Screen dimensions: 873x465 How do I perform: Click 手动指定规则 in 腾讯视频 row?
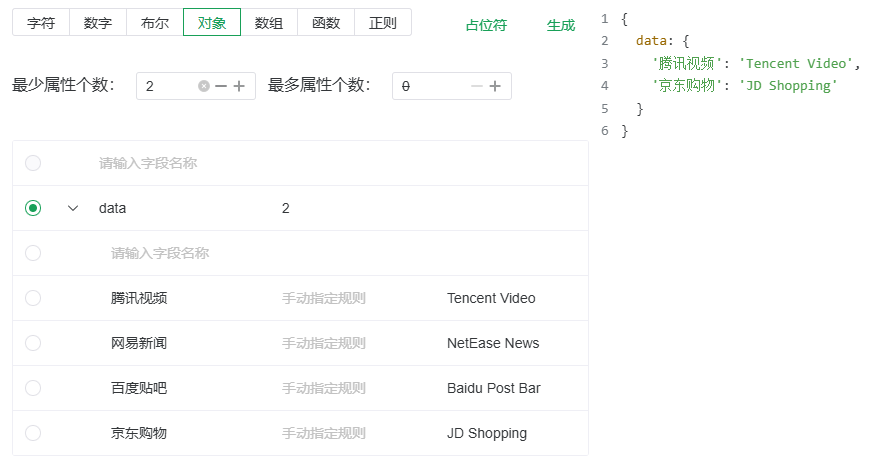click(x=323, y=298)
